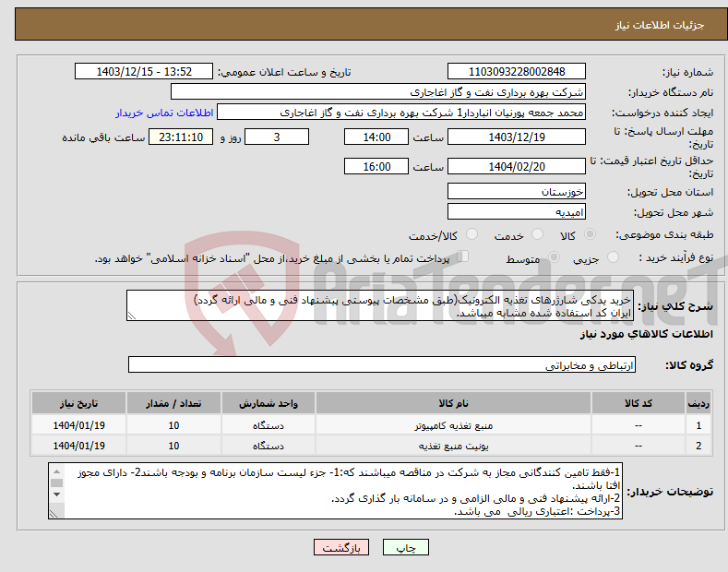Click quantity 10 for یونیت منبع تغذیه

pyautogui.click(x=173, y=446)
